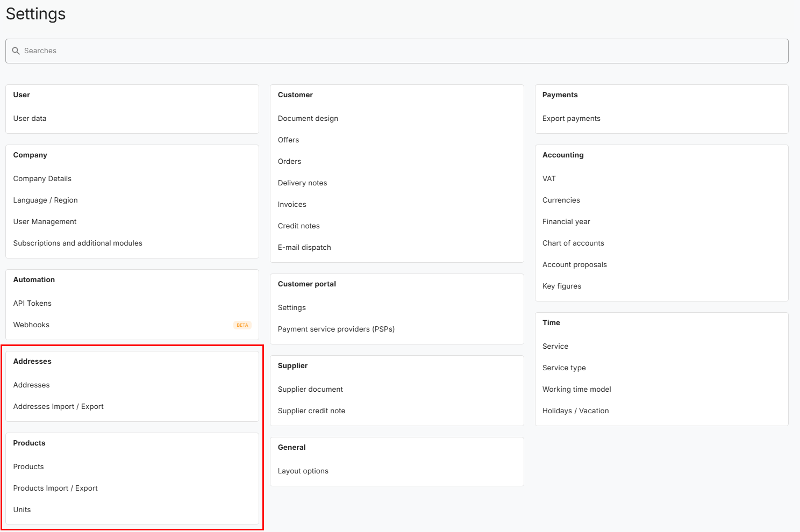Screen dimensions: 800x532
Task: Open Document design settings
Action: coord(308,119)
